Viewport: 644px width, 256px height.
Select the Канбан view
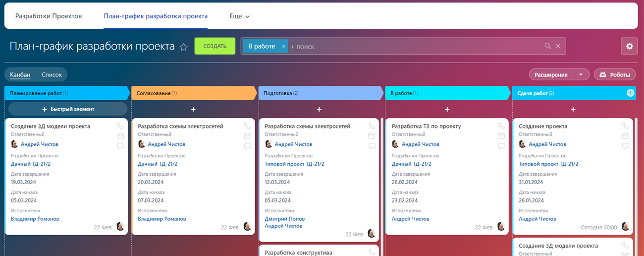click(x=20, y=75)
